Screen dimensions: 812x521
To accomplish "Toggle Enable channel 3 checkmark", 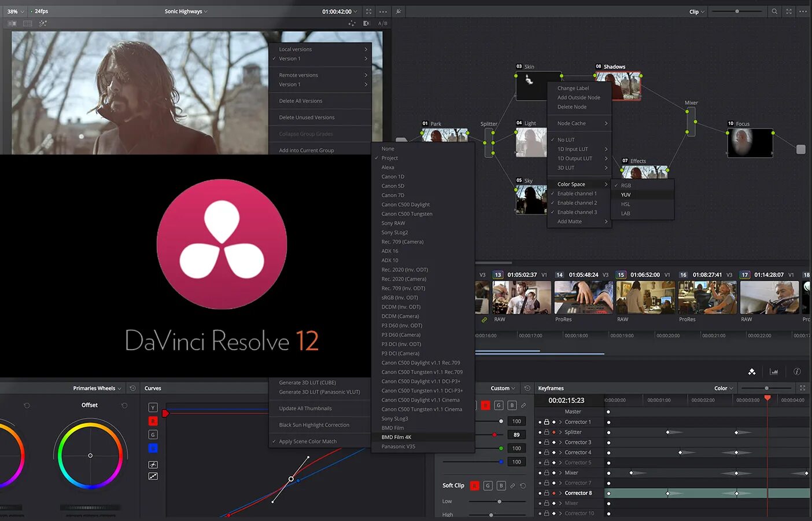I will (x=552, y=212).
